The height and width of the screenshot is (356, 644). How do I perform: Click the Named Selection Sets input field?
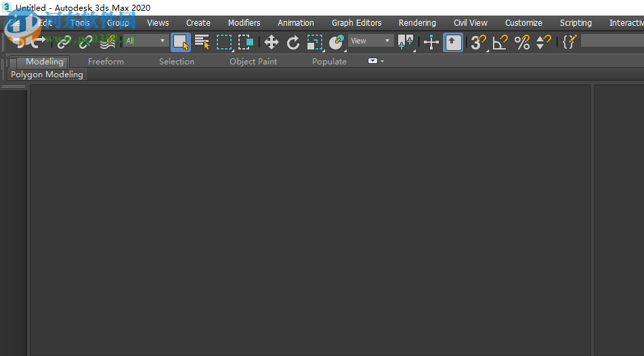pyautogui.click(x=612, y=41)
